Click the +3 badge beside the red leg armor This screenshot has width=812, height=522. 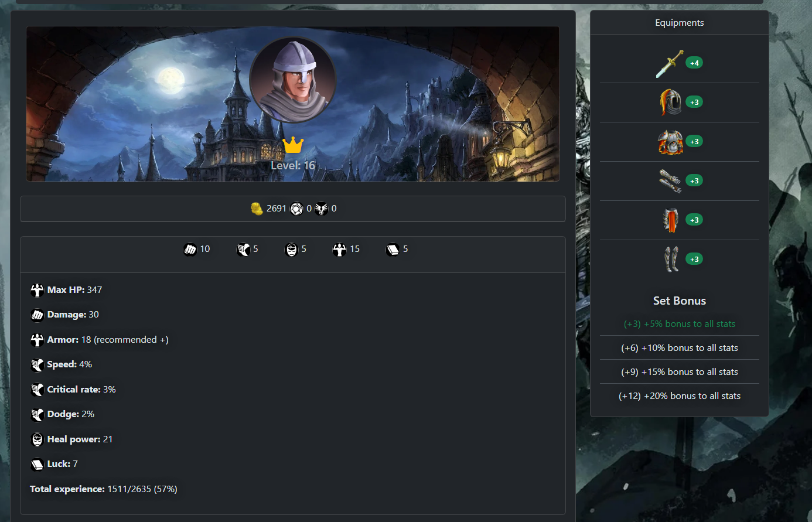(694, 220)
